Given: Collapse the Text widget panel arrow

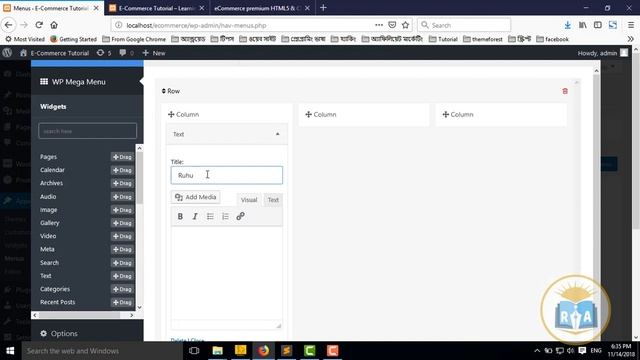Looking at the screenshot, I should coord(278,134).
